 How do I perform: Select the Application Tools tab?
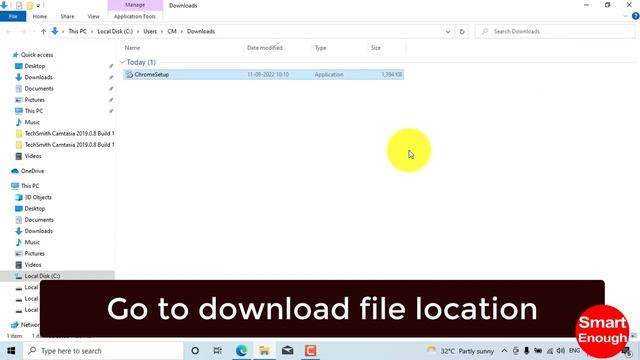(x=135, y=16)
